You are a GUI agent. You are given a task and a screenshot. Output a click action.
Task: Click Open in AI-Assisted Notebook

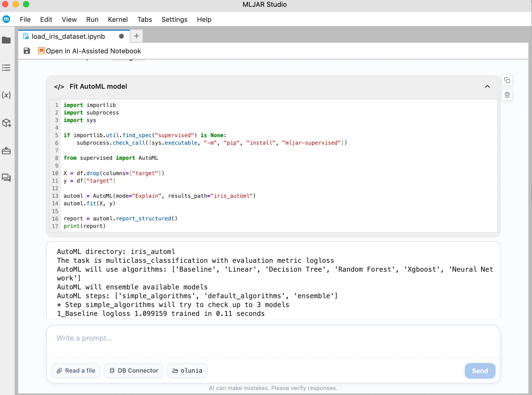[x=90, y=51]
